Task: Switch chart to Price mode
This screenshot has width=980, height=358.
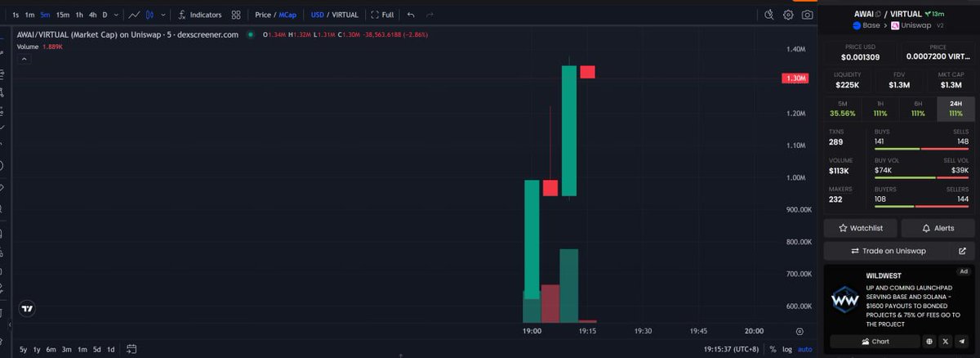Action: point(263,15)
